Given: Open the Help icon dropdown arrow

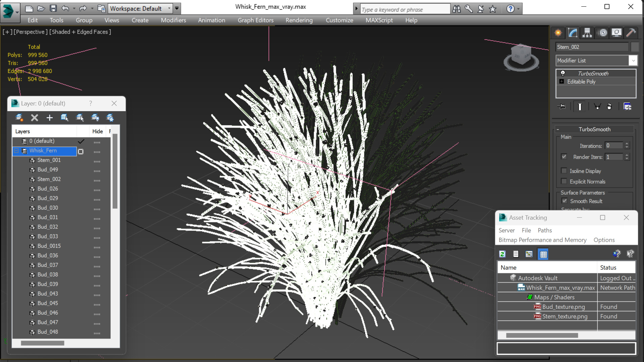Looking at the screenshot, I should tap(519, 9).
